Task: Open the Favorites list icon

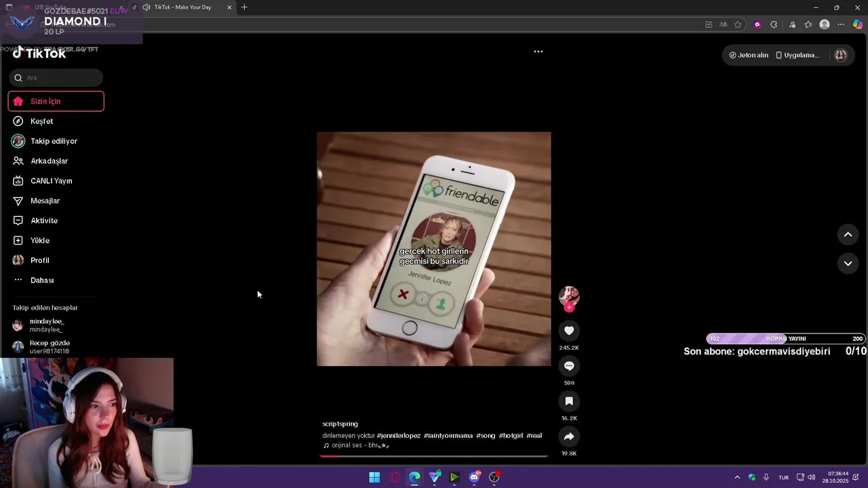Action: tap(808, 24)
